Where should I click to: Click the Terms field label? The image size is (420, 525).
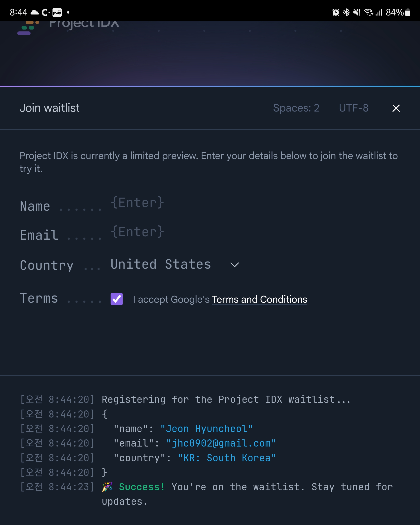coord(39,298)
